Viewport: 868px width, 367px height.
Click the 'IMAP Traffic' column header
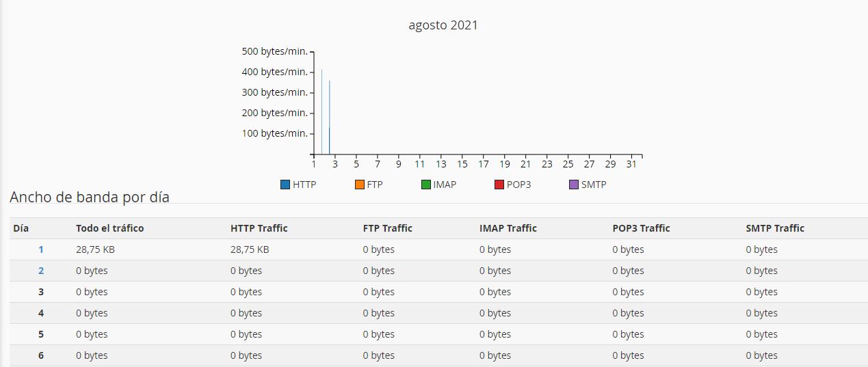click(508, 228)
